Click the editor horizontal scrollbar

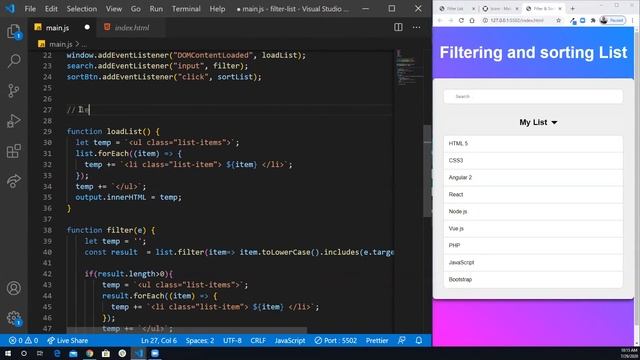(187, 330)
